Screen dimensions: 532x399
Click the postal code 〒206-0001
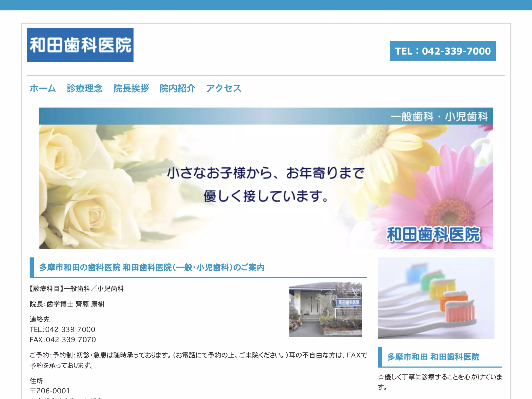point(50,391)
